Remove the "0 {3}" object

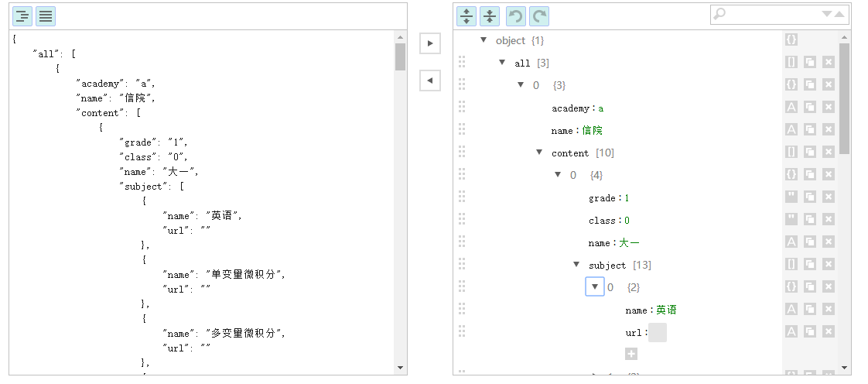click(828, 85)
